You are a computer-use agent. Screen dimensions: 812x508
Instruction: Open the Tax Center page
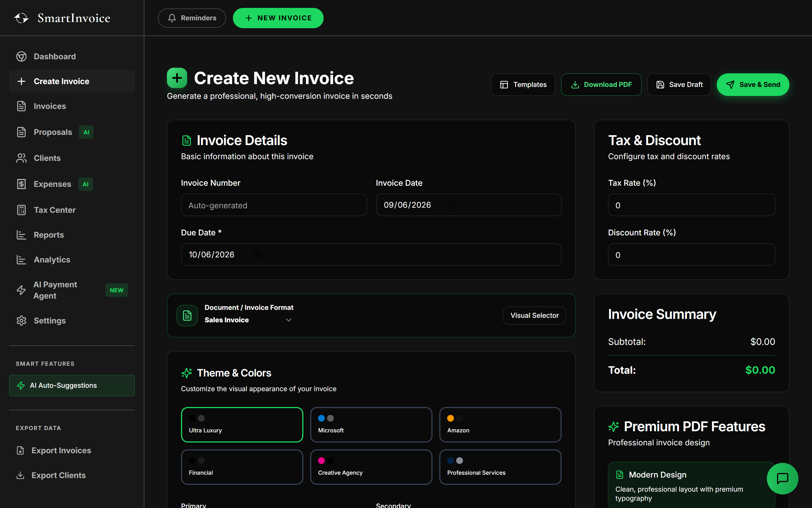tap(72, 210)
